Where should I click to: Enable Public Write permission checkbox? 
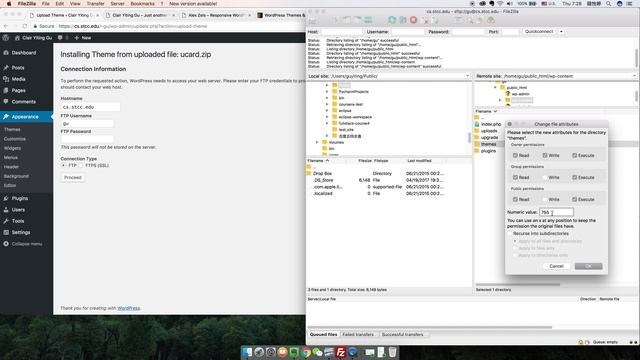coord(545,200)
